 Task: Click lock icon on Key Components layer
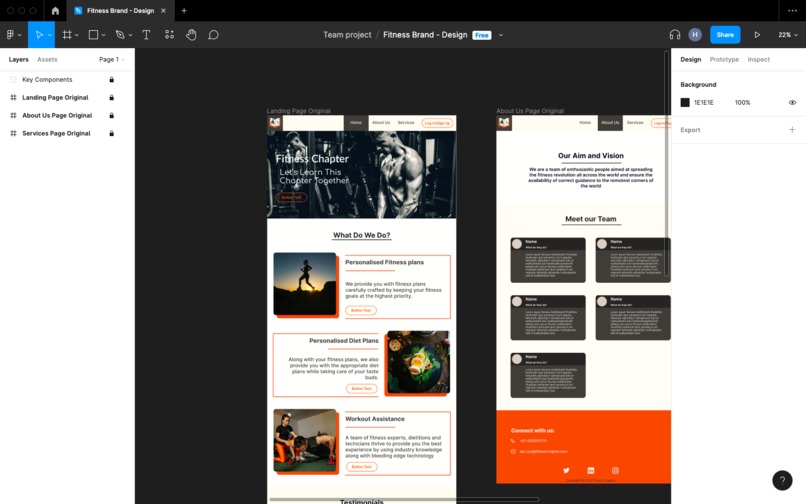tap(112, 80)
